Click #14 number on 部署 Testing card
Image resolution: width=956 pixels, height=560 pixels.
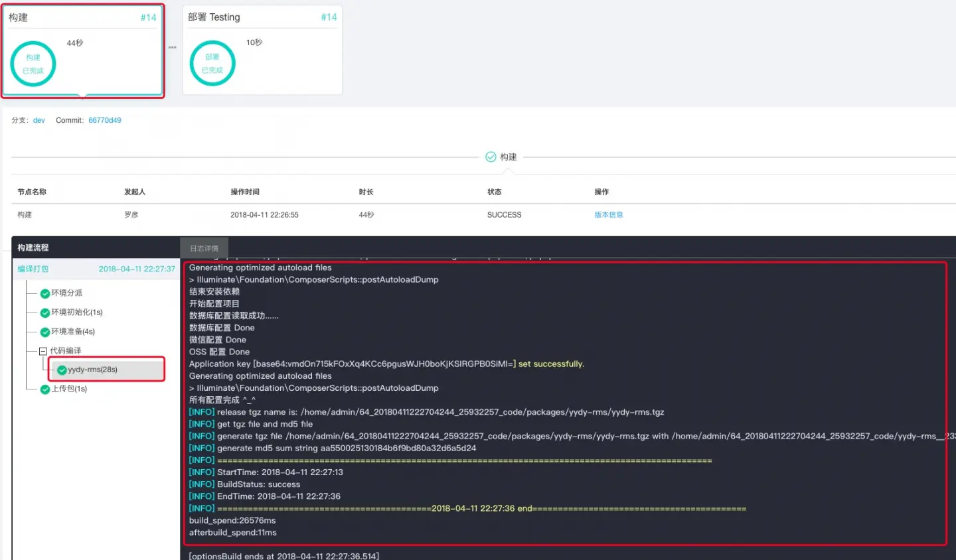pyautogui.click(x=329, y=17)
